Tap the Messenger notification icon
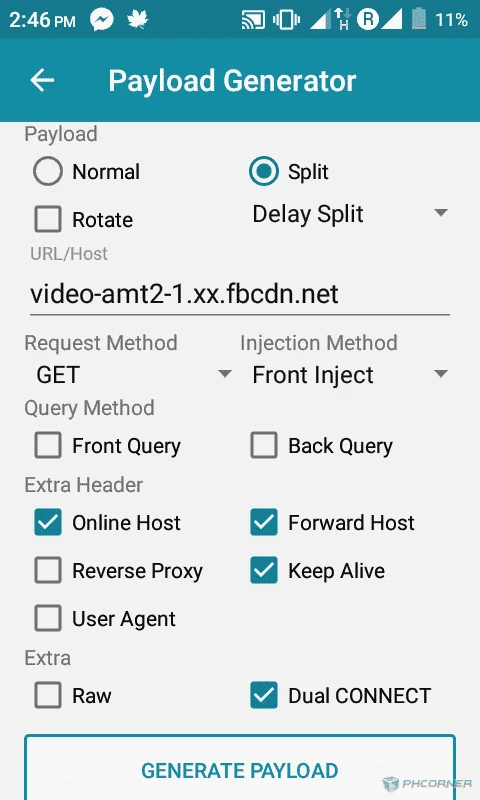Image resolution: width=480 pixels, height=800 pixels. pyautogui.click(x=102, y=20)
